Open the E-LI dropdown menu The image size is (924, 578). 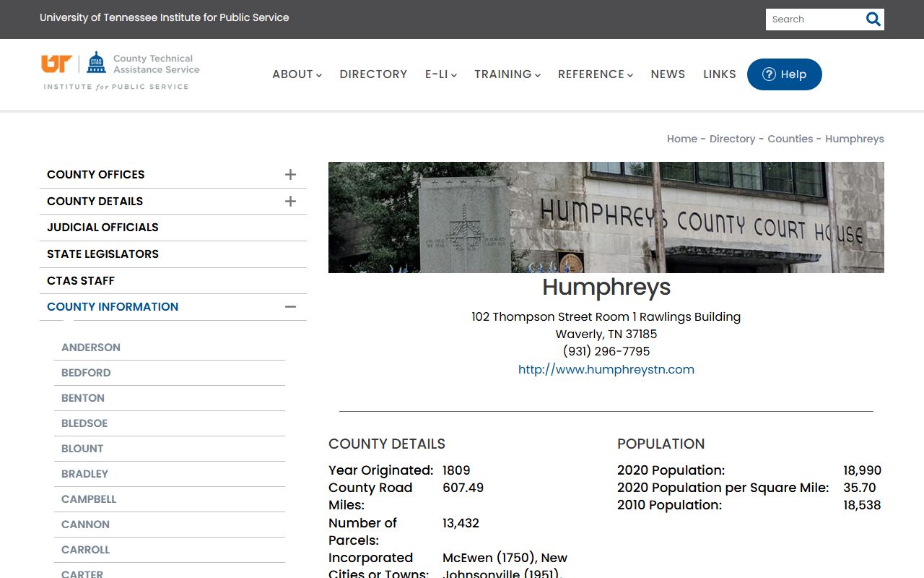pyautogui.click(x=440, y=74)
